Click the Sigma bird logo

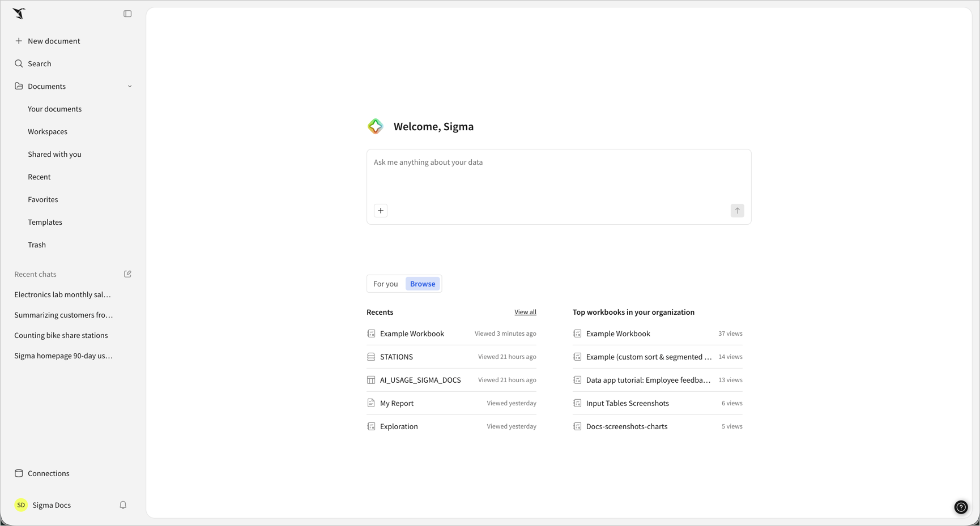[x=19, y=14]
